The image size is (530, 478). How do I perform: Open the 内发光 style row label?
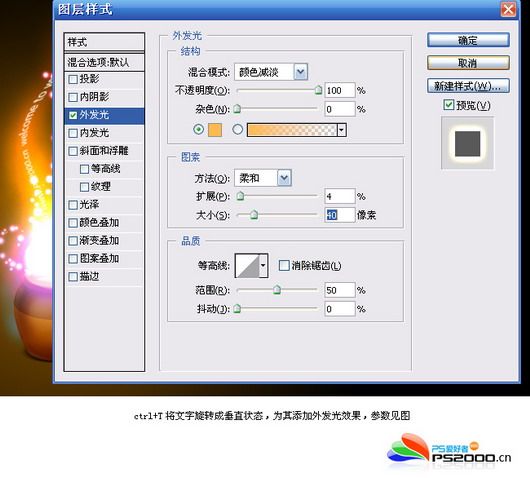[x=94, y=133]
